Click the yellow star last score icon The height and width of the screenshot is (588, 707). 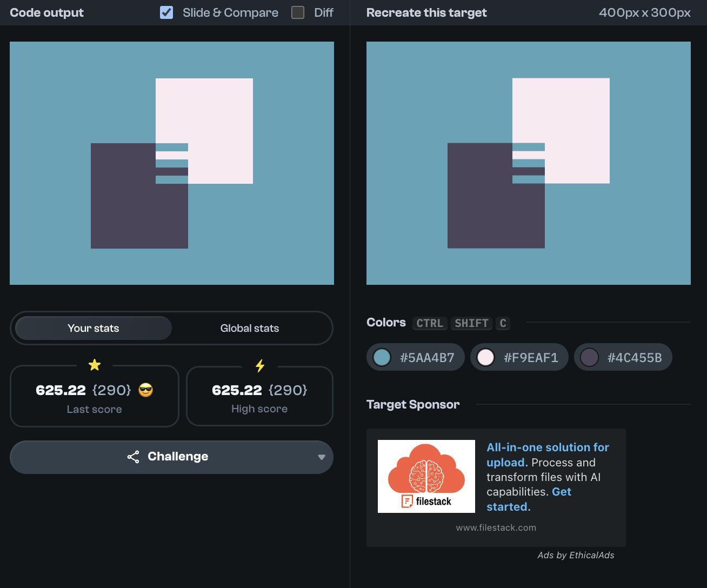tap(95, 365)
